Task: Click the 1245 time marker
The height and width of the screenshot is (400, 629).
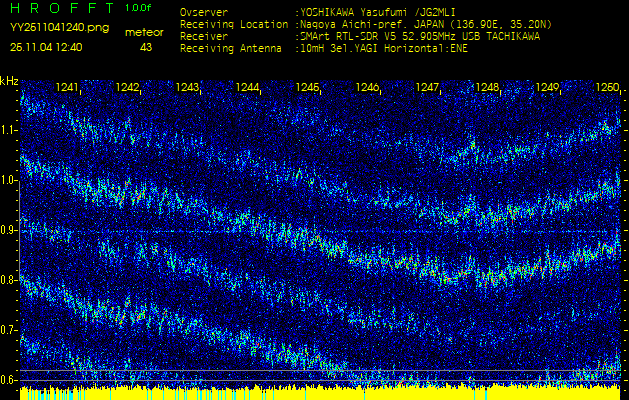Action: point(308,88)
